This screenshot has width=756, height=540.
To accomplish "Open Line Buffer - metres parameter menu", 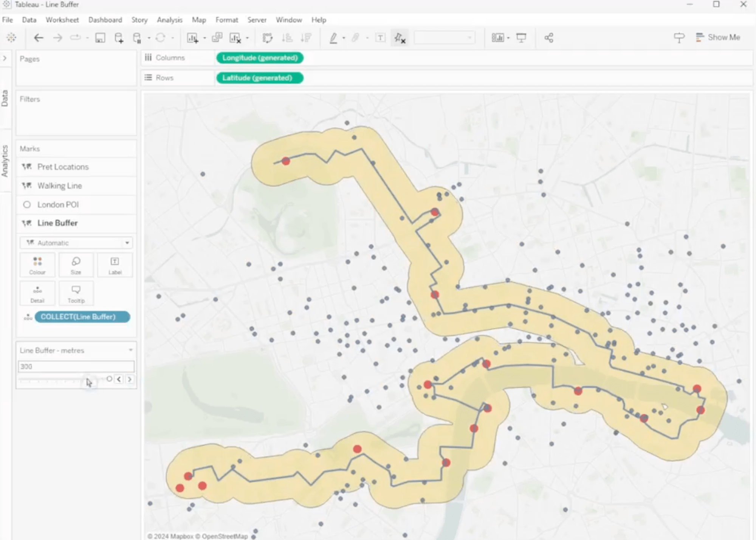I will 130,350.
